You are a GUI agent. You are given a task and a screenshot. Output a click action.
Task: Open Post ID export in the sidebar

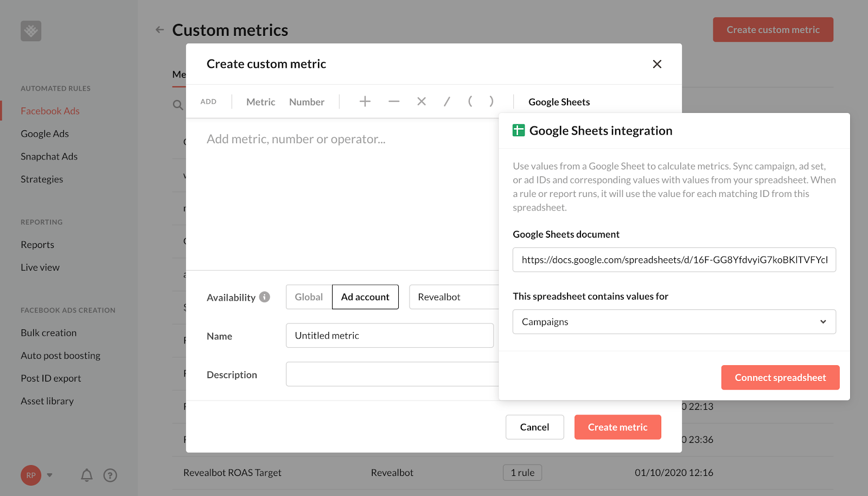point(51,378)
